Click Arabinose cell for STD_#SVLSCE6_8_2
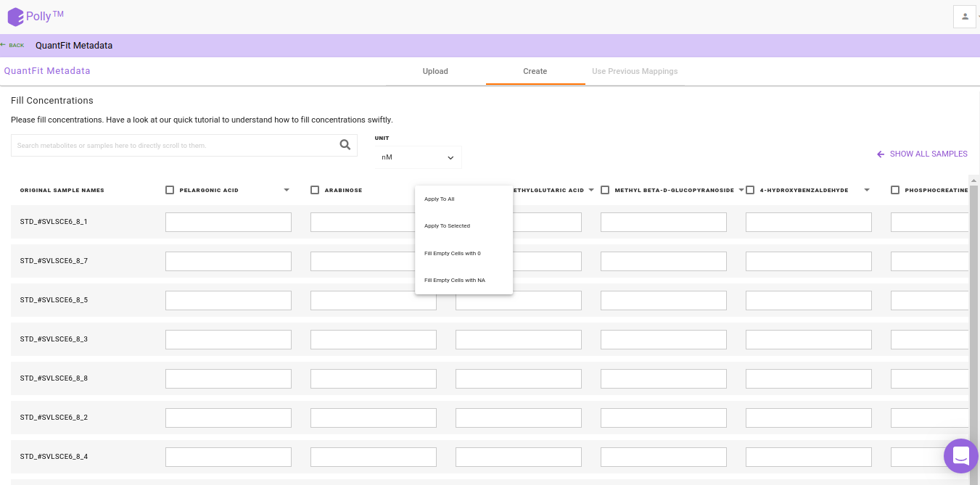Image resolution: width=980 pixels, height=485 pixels. 374,418
